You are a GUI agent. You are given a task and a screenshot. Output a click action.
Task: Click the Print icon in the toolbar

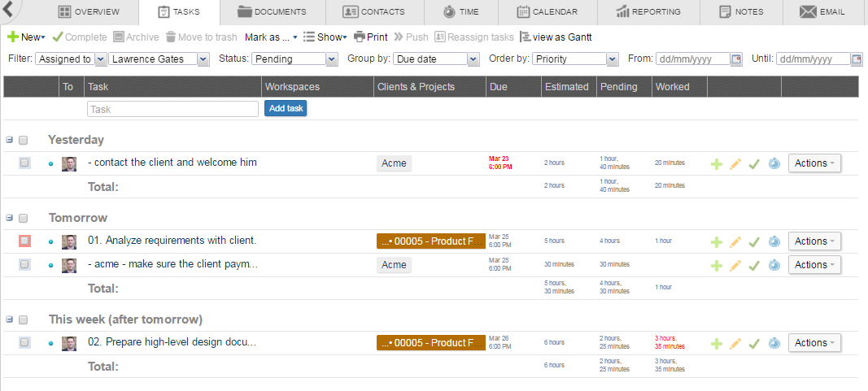[x=371, y=37]
